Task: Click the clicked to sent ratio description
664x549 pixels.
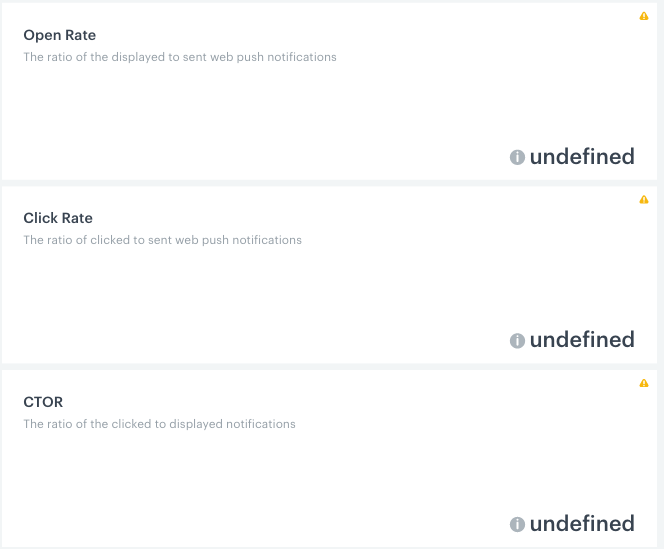Action: pos(162,240)
